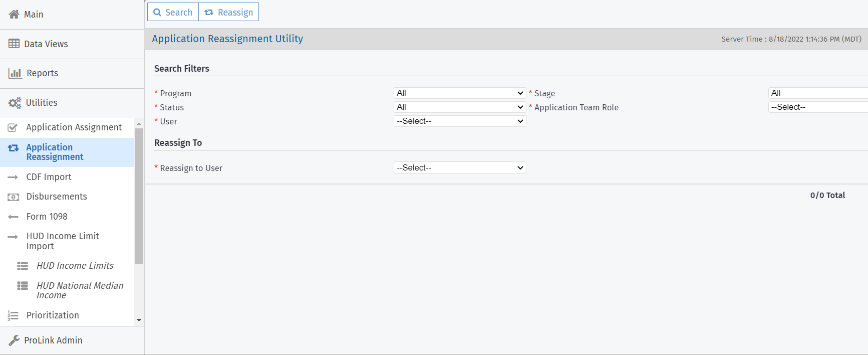Click the Search button

coord(172,12)
